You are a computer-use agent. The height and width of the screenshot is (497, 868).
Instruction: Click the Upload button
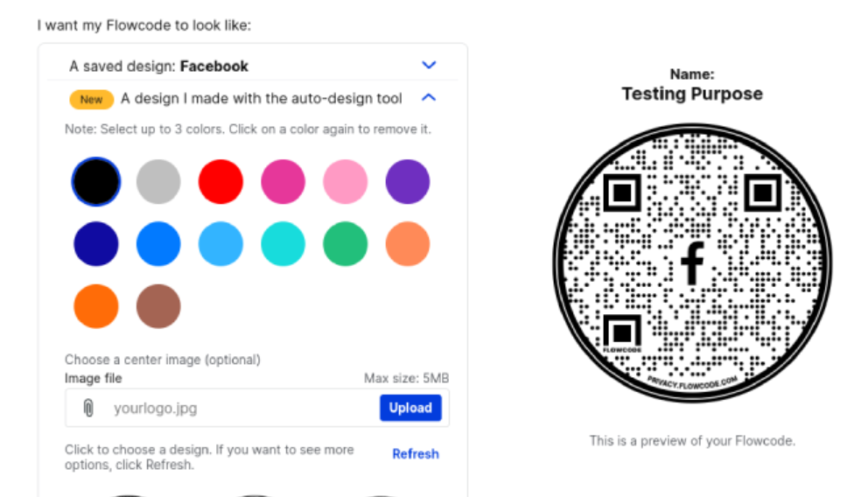coord(410,408)
